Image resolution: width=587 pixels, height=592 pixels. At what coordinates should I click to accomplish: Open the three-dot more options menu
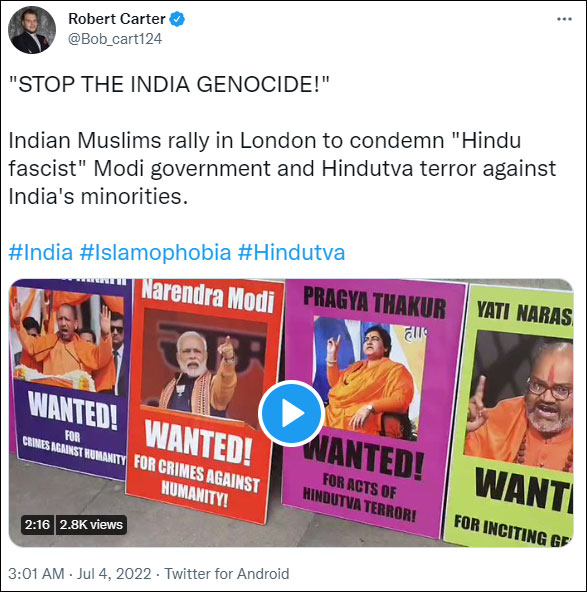click(x=564, y=19)
